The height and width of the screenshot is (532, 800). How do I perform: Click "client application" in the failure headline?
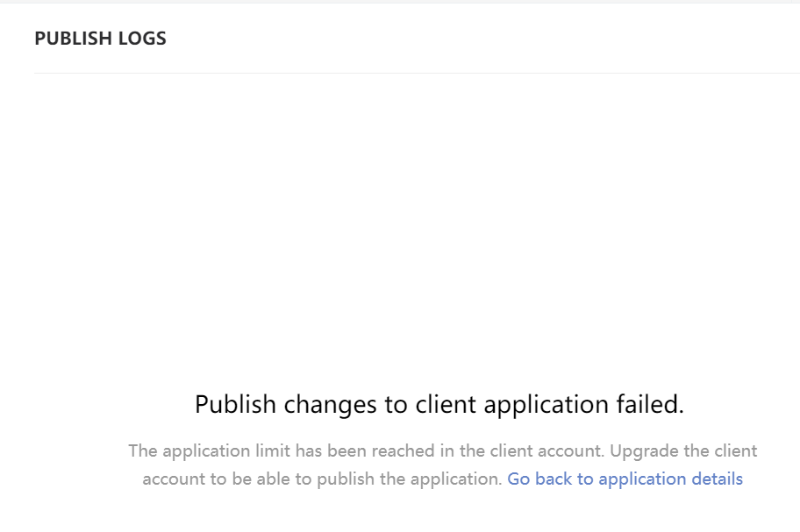click(508, 404)
